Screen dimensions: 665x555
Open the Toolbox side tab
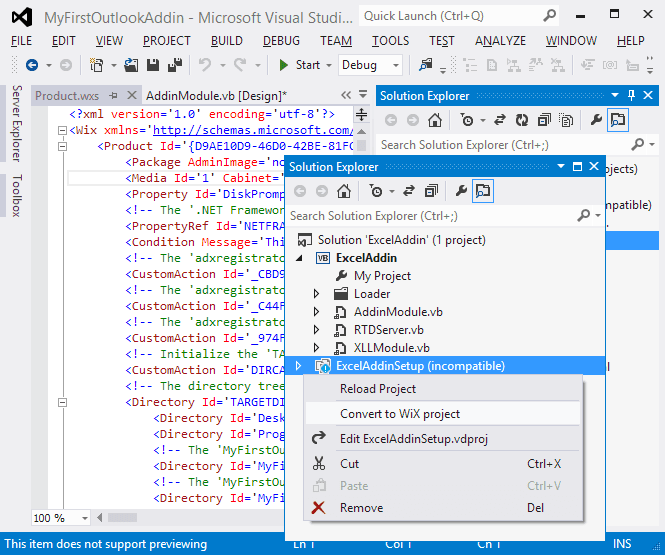[x=16, y=195]
